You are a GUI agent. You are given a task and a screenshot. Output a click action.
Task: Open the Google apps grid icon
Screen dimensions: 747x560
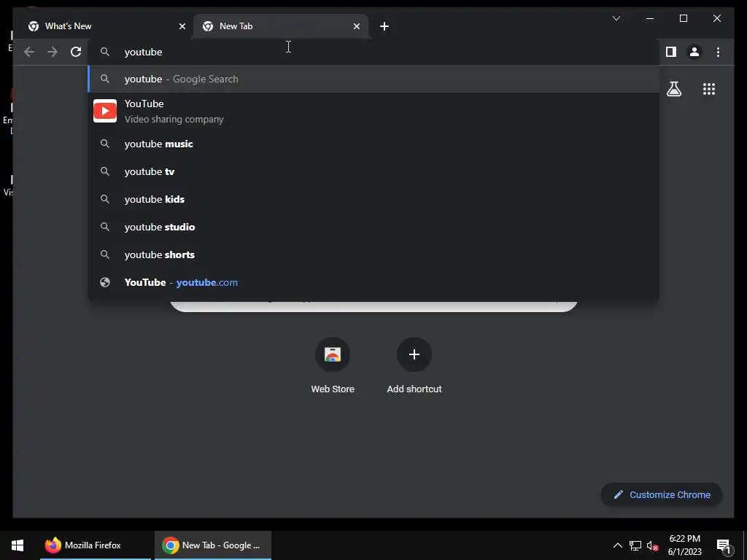coord(709,89)
